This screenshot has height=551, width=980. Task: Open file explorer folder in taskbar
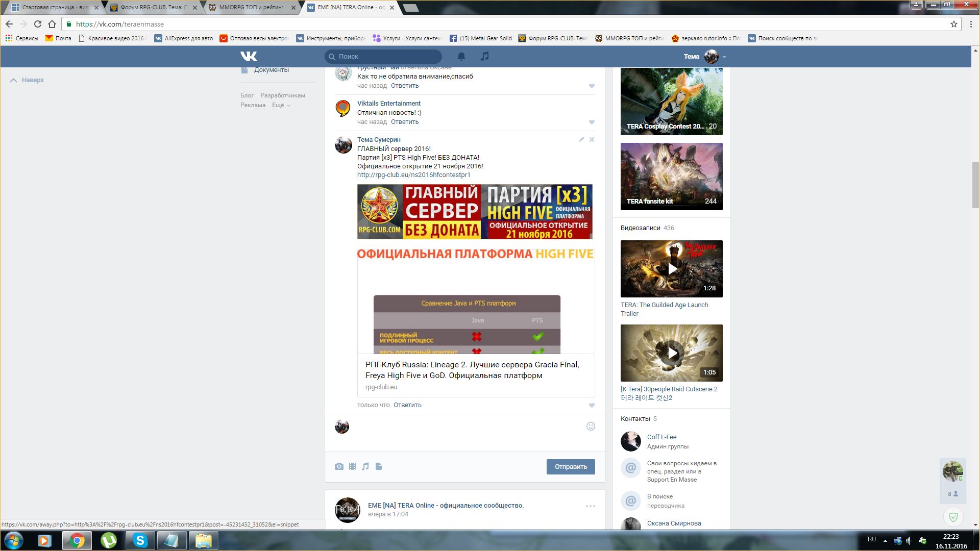(x=203, y=540)
